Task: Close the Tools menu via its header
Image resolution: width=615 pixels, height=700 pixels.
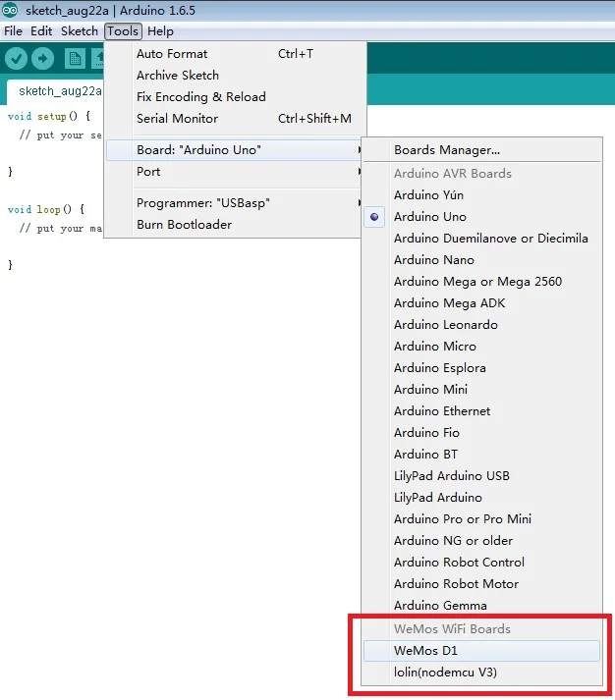Action: (x=123, y=31)
